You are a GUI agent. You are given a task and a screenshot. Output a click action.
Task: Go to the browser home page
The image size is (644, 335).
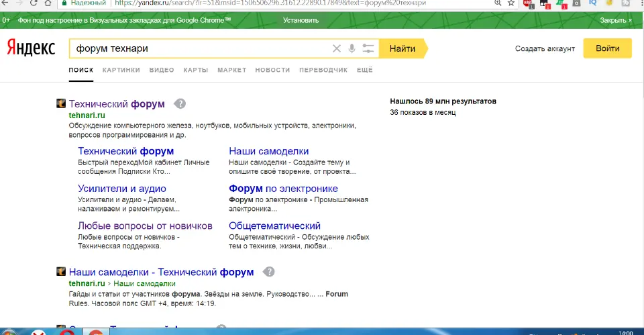[48, 3]
